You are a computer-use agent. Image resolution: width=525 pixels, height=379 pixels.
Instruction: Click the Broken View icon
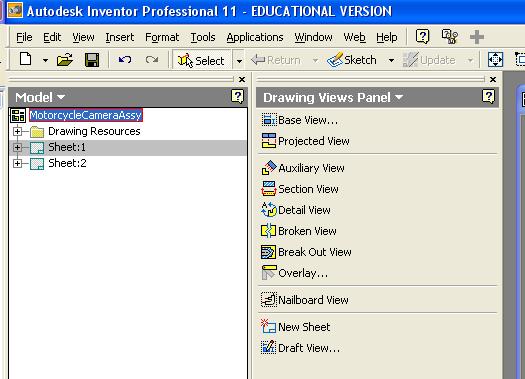269,231
